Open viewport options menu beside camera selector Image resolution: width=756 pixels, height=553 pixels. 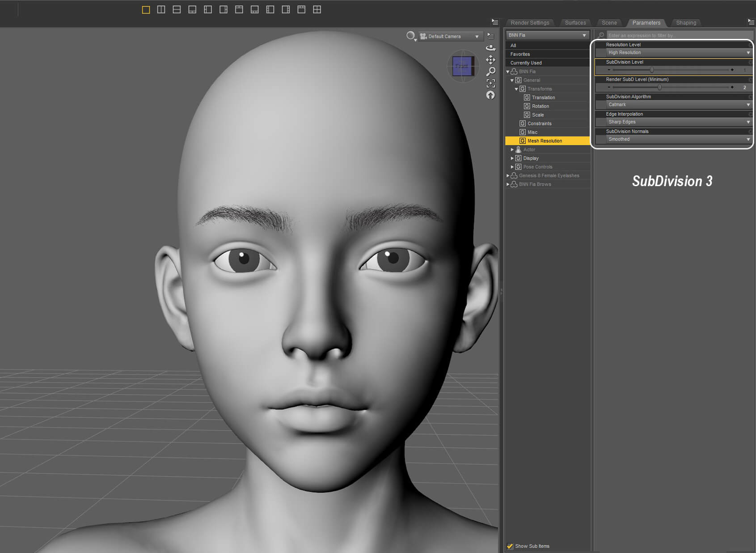pyautogui.click(x=491, y=36)
